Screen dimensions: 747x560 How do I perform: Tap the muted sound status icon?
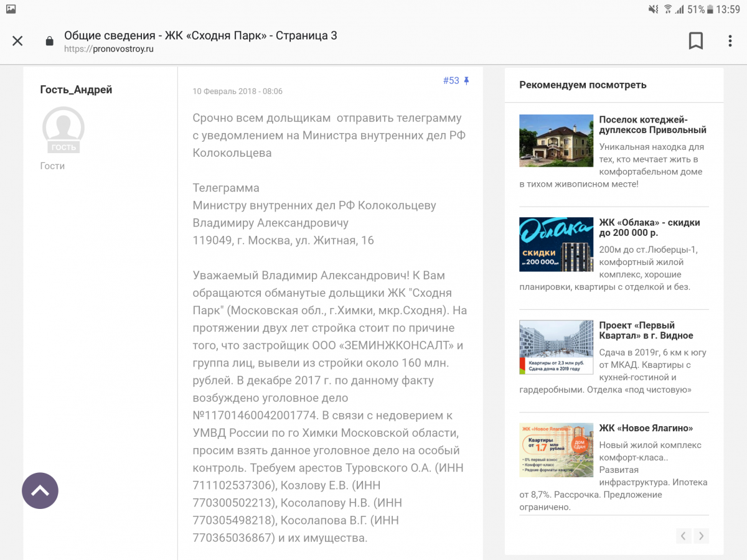click(x=654, y=9)
